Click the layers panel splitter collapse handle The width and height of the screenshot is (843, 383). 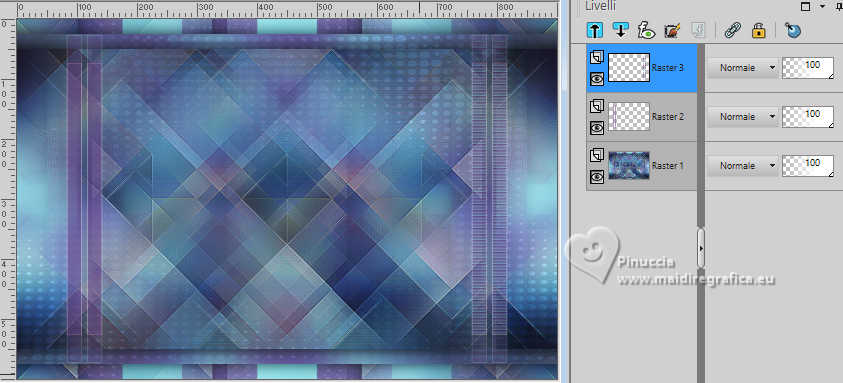[701, 248]
